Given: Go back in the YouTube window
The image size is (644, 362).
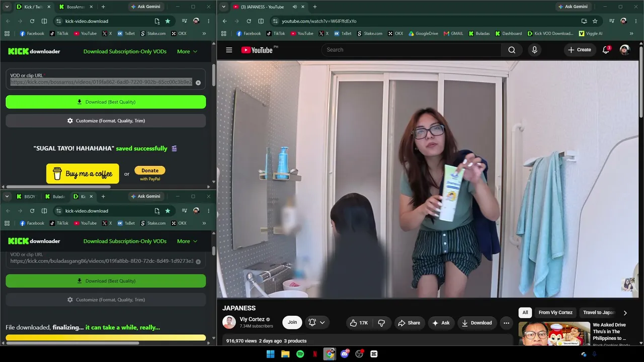Looking at the screenshot, I should point(224,21).
